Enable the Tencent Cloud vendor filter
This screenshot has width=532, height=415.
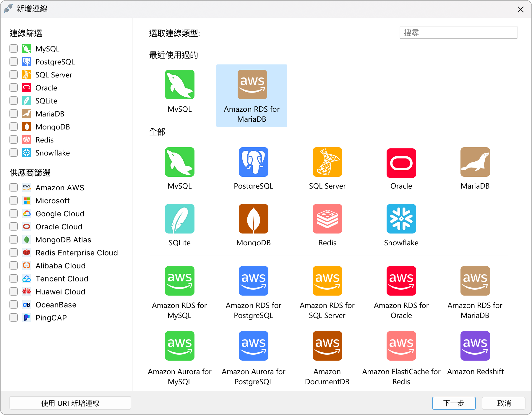click(14, 278)
